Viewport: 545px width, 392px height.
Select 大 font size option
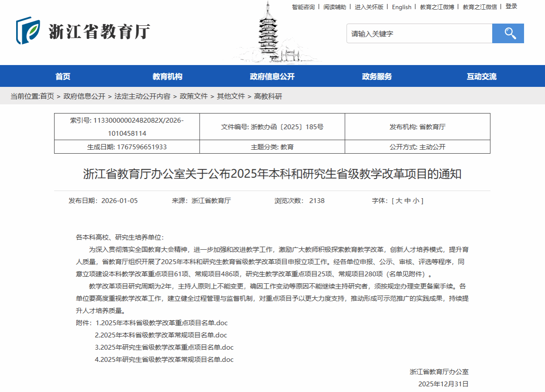click(x=400, y=201)
